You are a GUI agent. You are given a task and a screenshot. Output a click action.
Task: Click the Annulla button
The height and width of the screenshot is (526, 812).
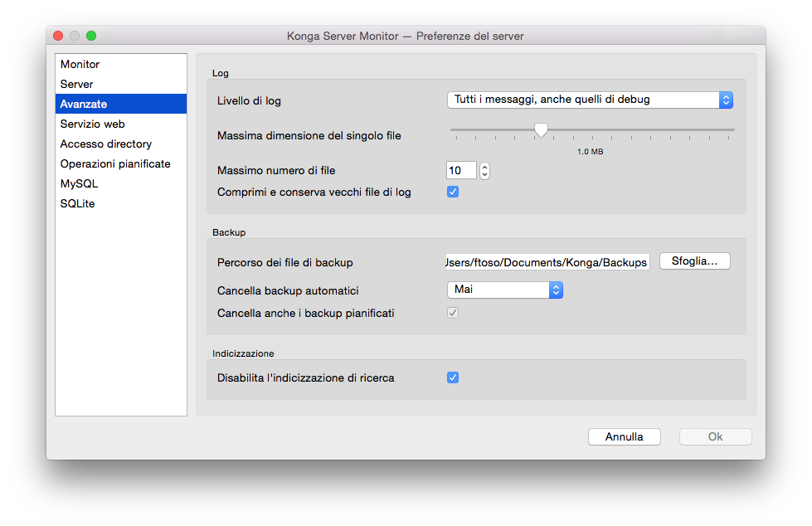click(625, 437)
